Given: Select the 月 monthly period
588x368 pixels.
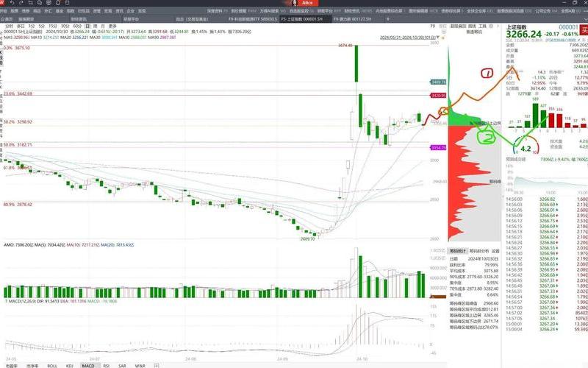Looking at the screenshot, I should 103,26.
